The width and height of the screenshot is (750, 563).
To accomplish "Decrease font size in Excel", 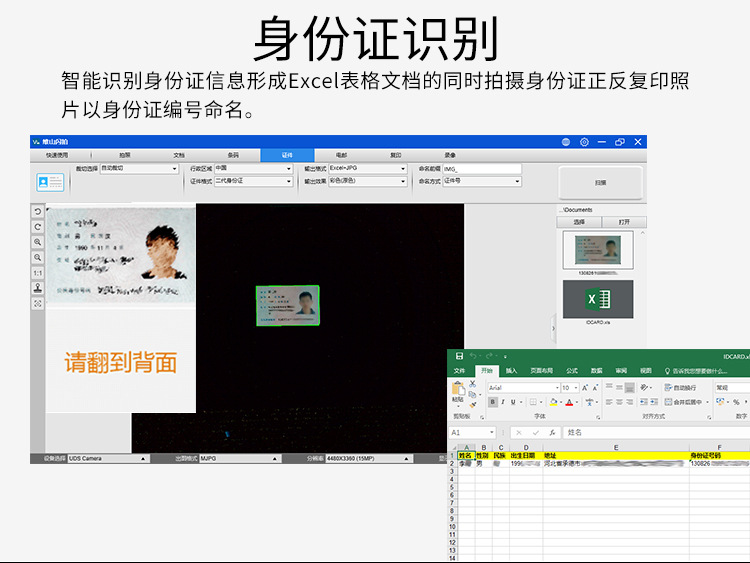I will [596, 387].
